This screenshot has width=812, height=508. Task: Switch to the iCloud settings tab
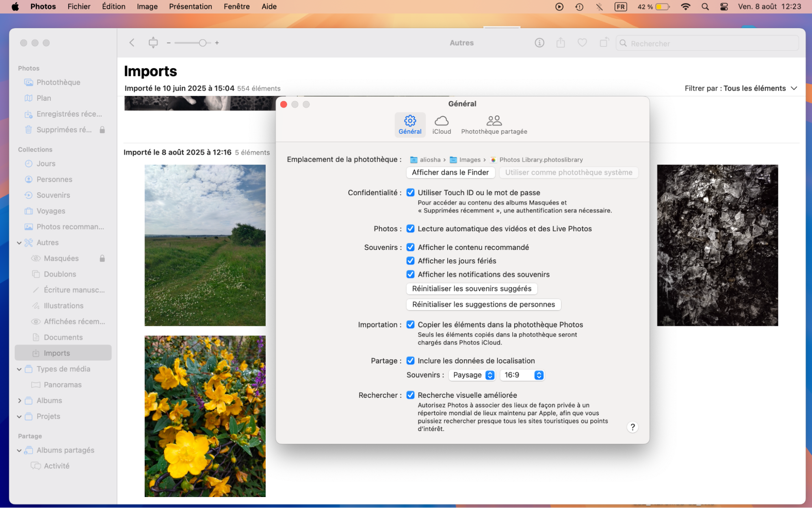[442, 124]
